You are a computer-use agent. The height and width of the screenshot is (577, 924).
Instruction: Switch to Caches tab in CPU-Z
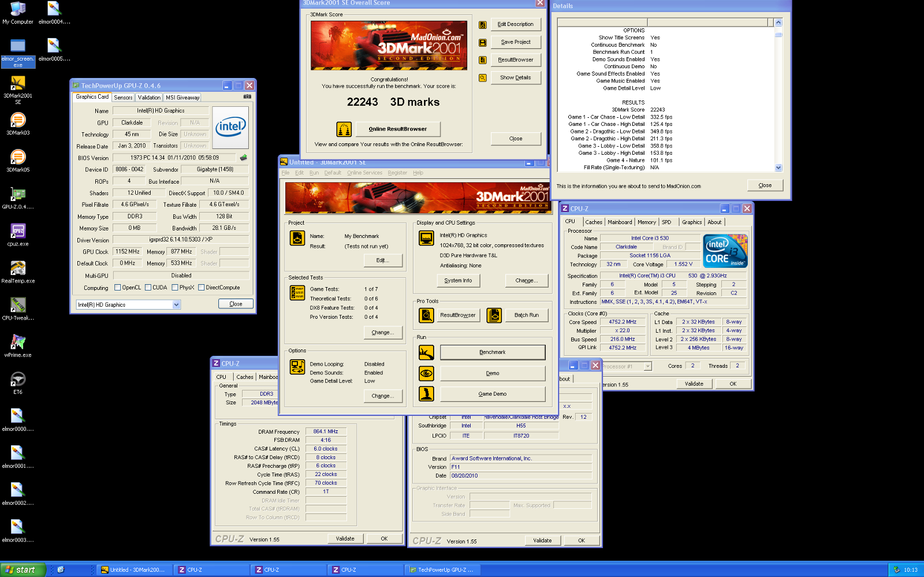tap(594, 222)
